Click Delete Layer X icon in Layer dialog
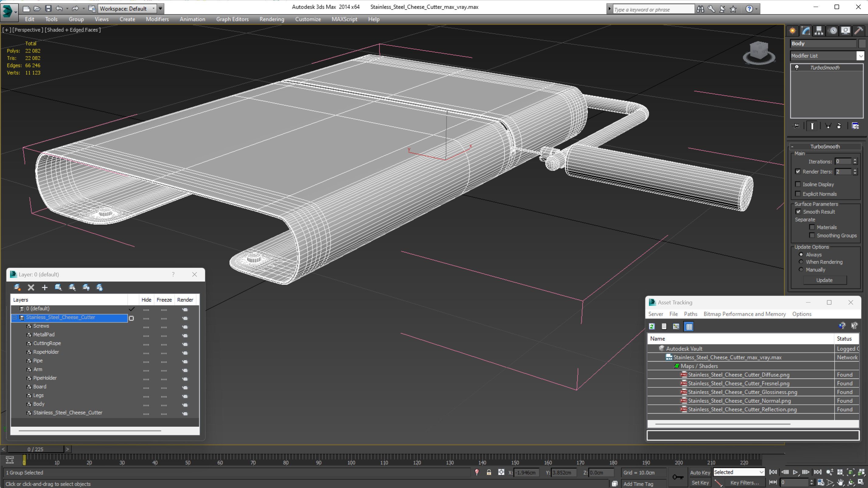Viewport: 868px width, 488px height. point(31,287)
